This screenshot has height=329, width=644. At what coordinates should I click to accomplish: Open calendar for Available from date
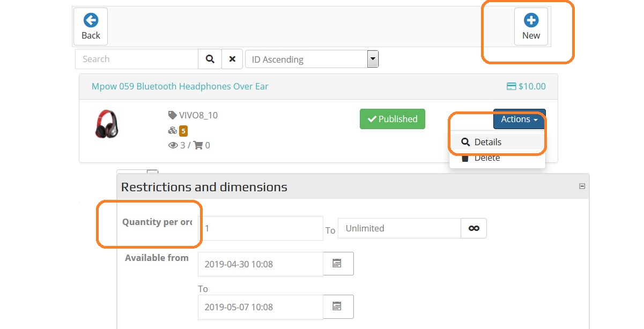pyautogui.click(x=338, y=264)
